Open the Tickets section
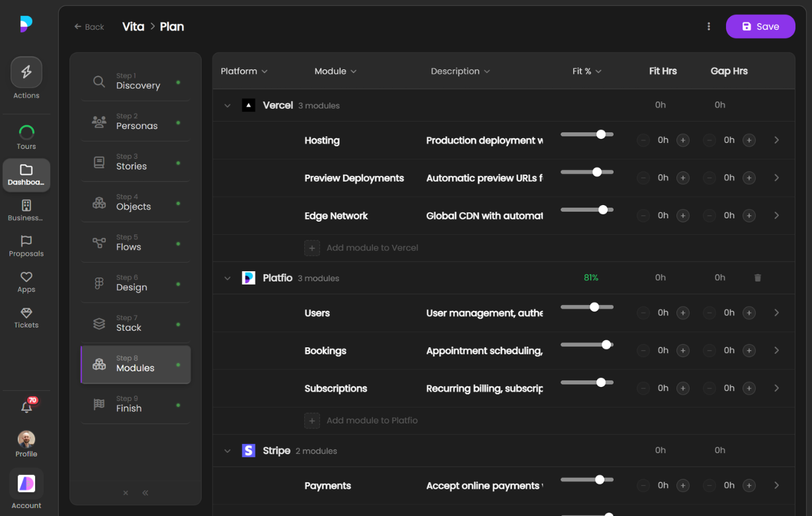 26,318
